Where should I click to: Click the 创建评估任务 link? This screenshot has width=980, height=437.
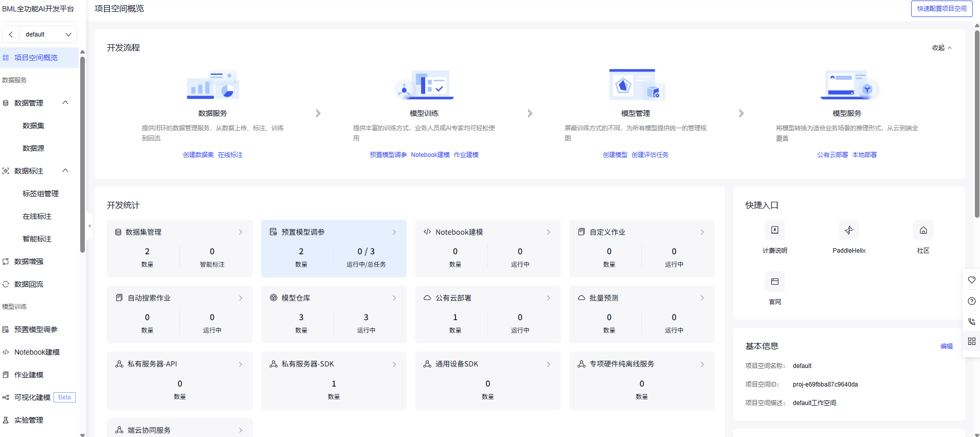650,155
